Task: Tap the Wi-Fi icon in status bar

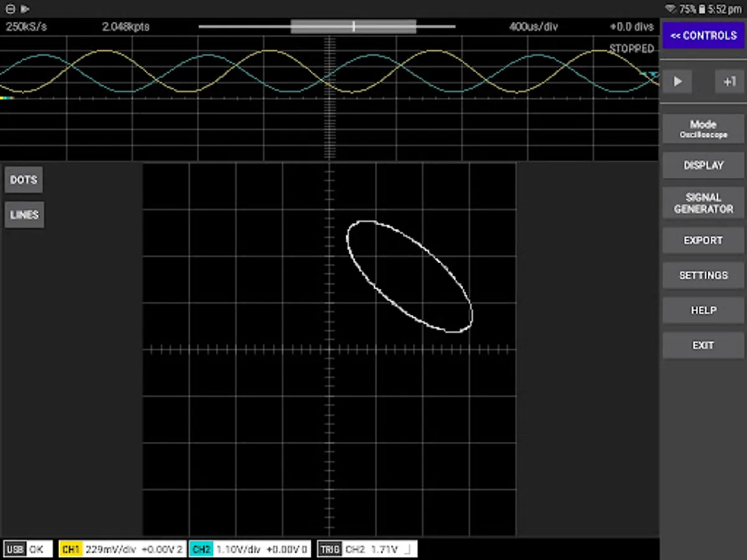Action: (x=670, y=9)
